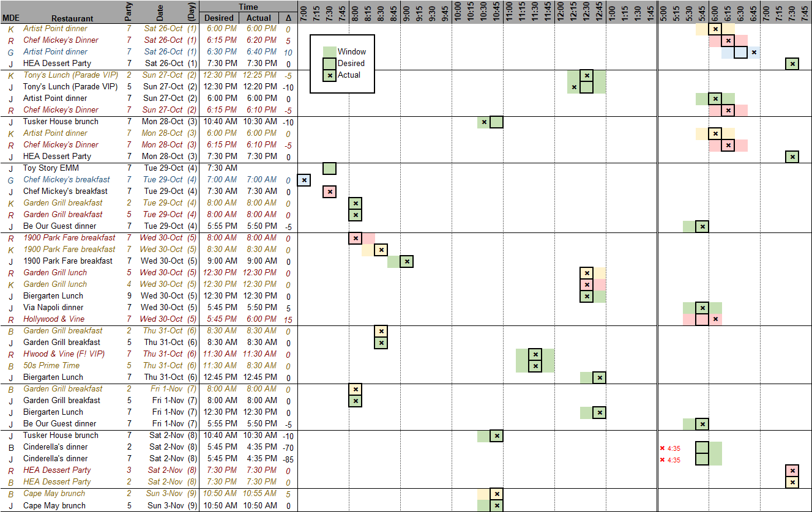
Task: Click the G code in Chef Mickey's breakfast row
Action: pos(10,180)
